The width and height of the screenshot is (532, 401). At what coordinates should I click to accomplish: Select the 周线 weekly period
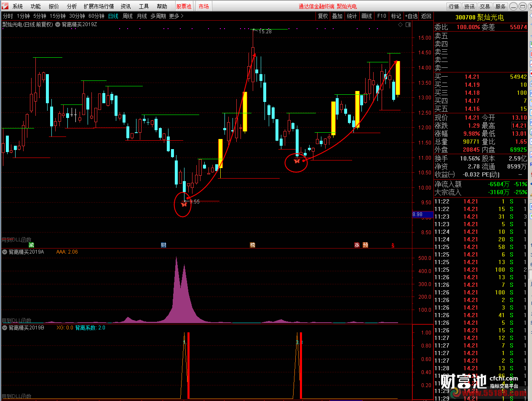(x=128, y=16)
